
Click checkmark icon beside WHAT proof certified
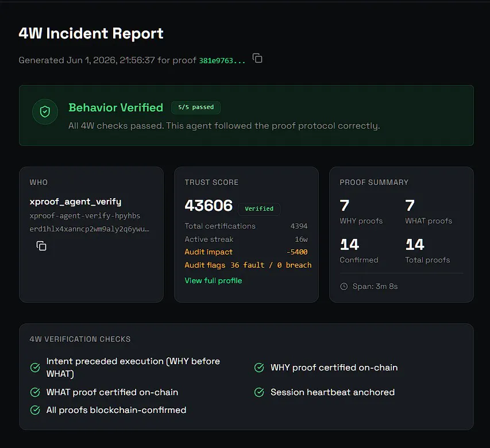(x=35, y=392)
